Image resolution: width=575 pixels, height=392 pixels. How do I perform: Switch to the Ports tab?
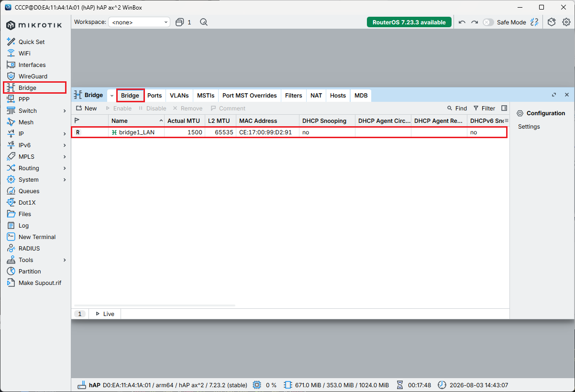pyautogui.click(x=155, y=96)
